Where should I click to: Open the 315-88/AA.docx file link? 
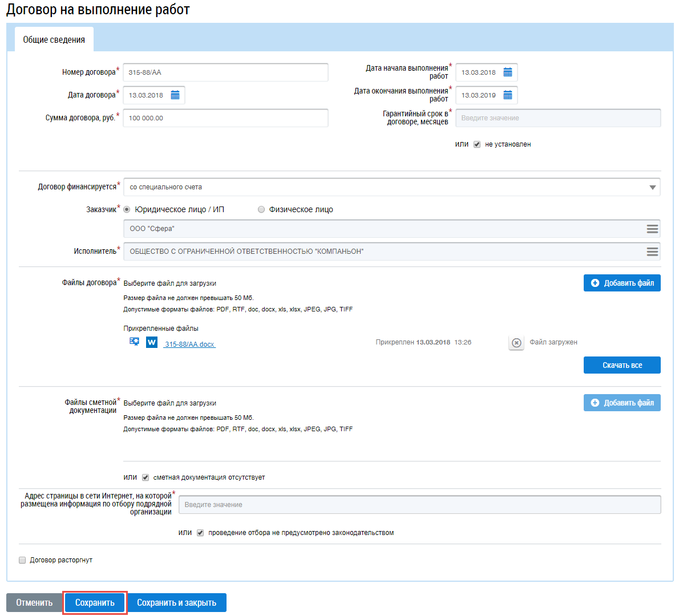(x=189, y=345)
